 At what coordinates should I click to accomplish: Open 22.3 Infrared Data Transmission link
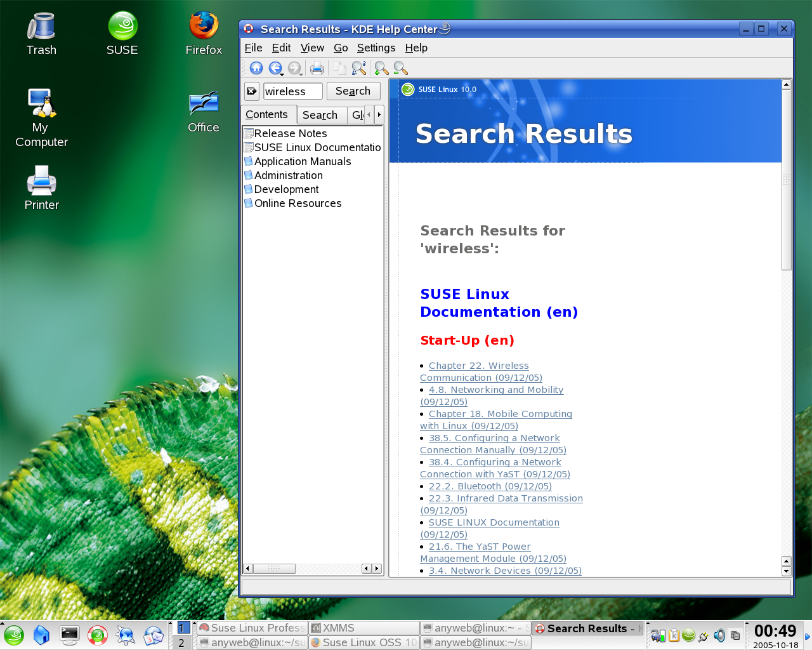click(x=501, y=504)
